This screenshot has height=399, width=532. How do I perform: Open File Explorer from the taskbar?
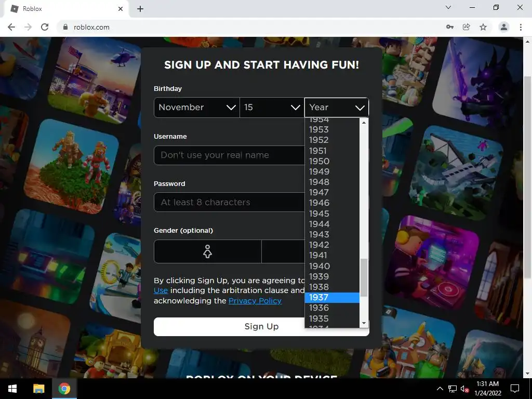tap(38, 389)
